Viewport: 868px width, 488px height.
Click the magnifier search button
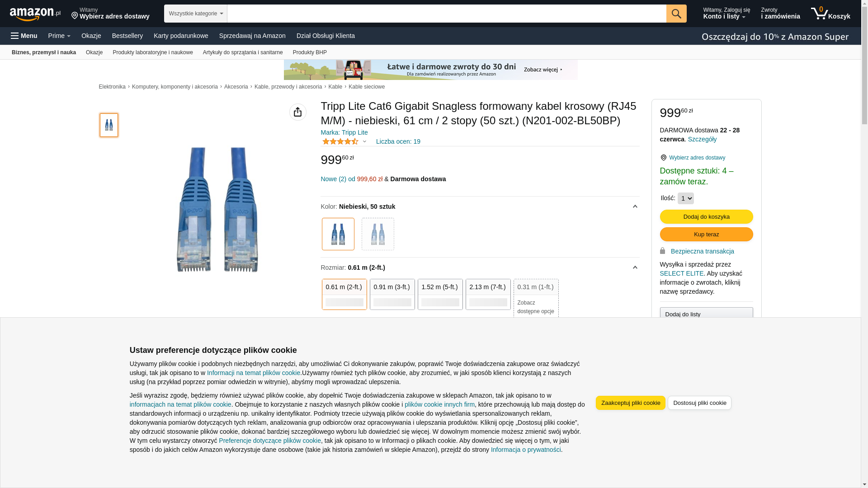[x=676, y=14]
